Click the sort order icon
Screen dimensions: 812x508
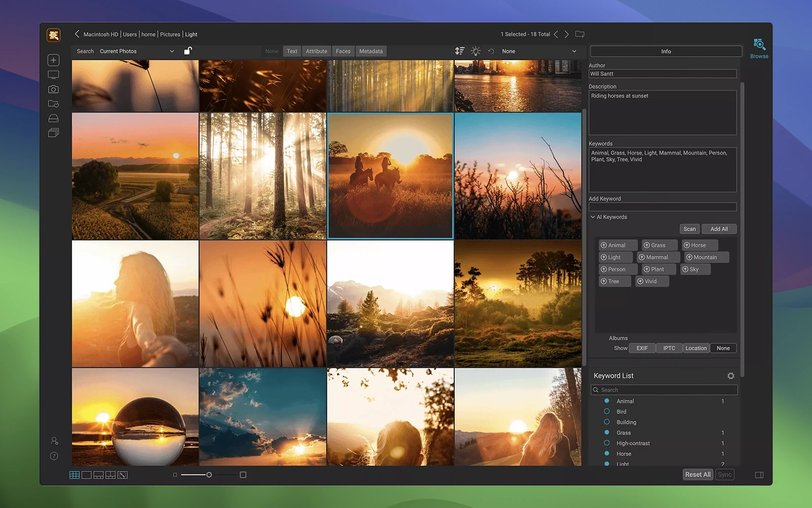pyautogui.click(x=459, y=51)
